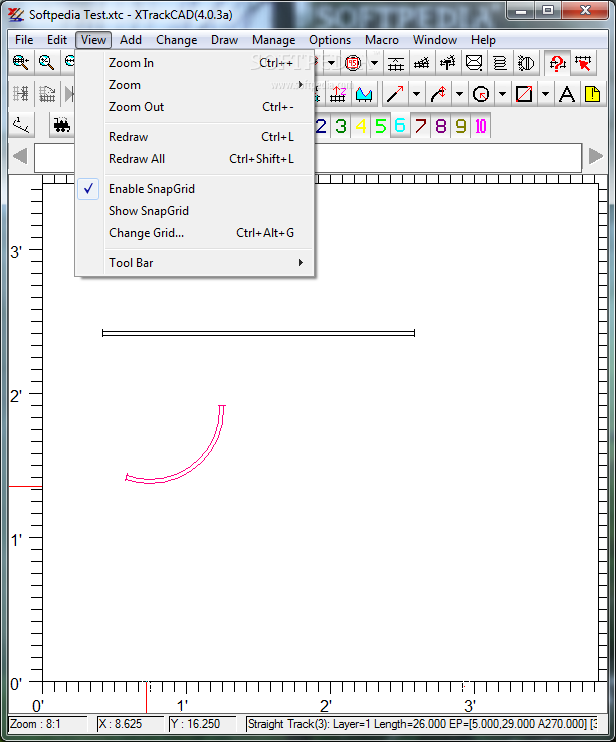The width and height of the screenshot is (616, 742).
Task: Open the Macro menu
Action: point(382,40)
